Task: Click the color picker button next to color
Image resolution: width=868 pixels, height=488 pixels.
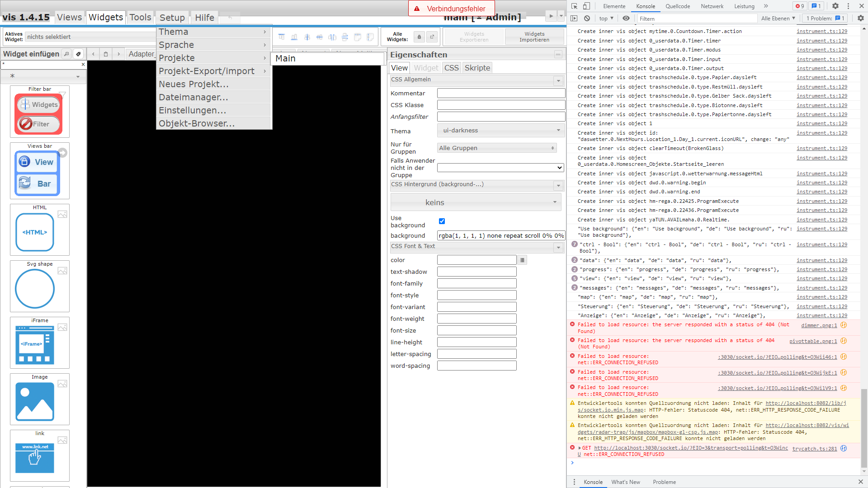Action: click(x=522, y=260)
